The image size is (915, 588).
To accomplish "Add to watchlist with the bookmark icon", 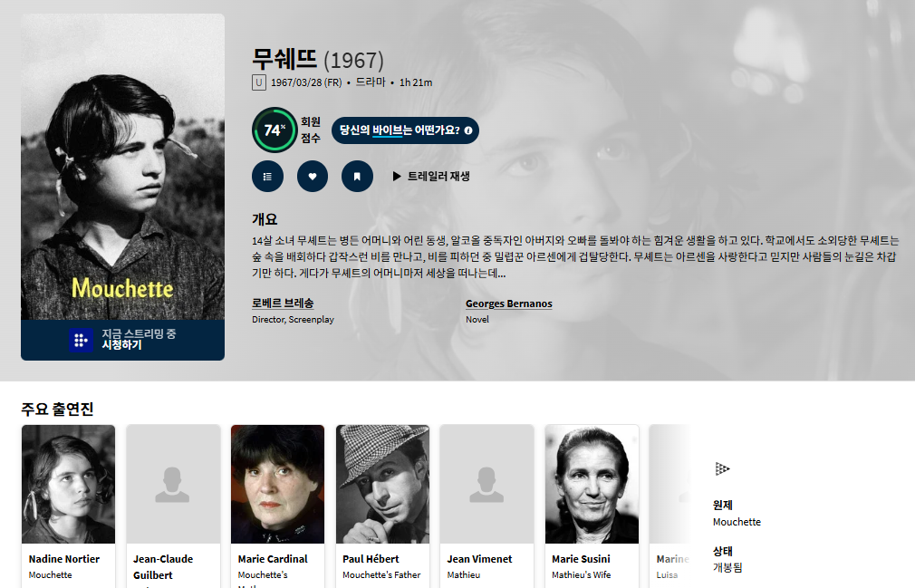I will coord(357,176).
